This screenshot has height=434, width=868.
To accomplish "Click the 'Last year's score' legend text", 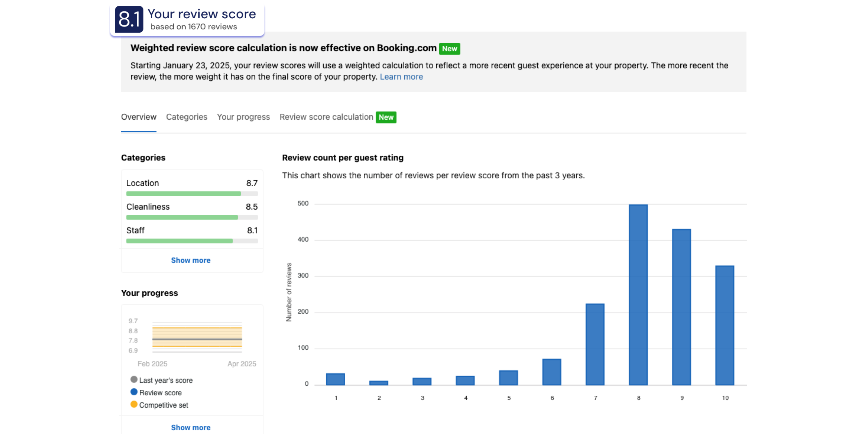I will (166, 380).
